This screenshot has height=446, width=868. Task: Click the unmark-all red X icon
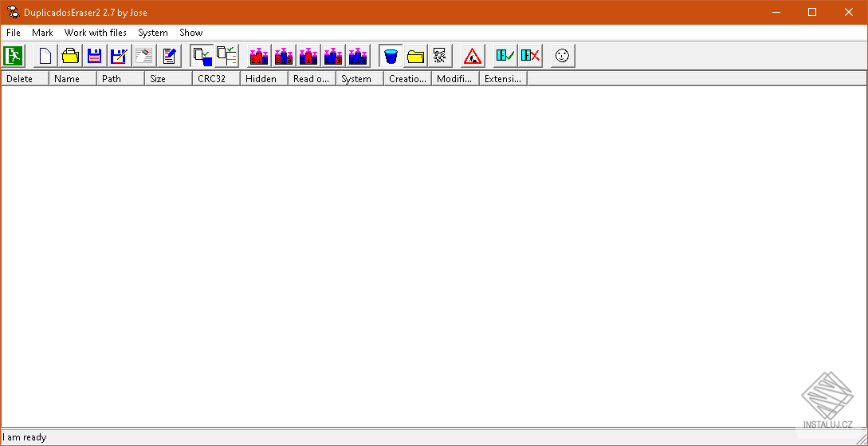tap(530, 56)
